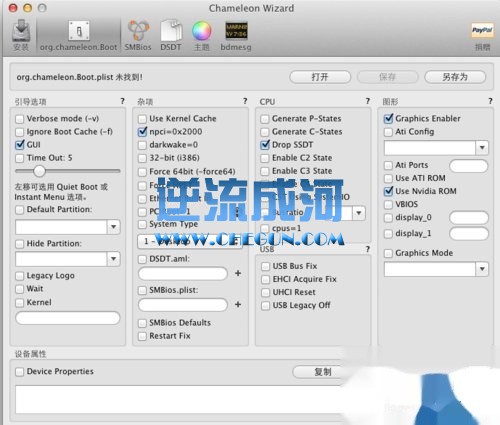Open the bdmesg toolbar icon
Screen dimensions: 500x425
coord(236,35)
